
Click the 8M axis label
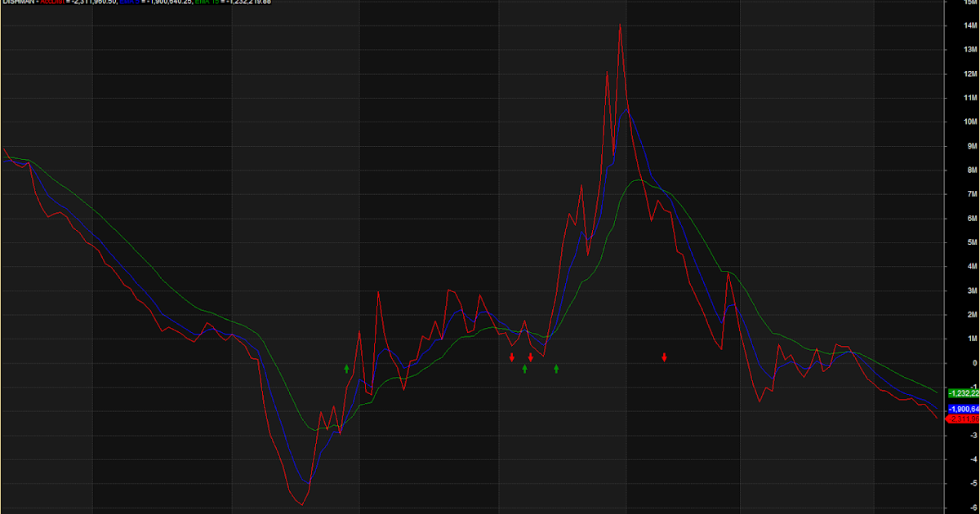point(973,171)
